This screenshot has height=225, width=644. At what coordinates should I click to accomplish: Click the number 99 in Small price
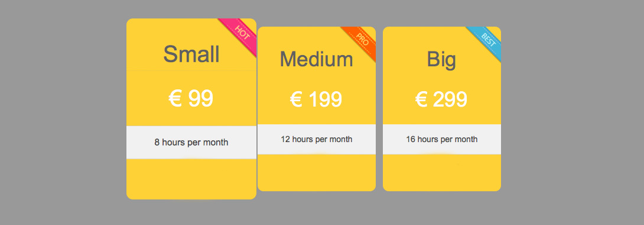click(200, 99)
